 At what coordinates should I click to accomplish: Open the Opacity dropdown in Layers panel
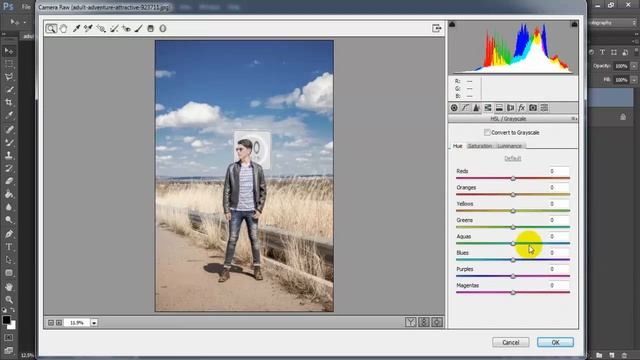coord(634,66)
